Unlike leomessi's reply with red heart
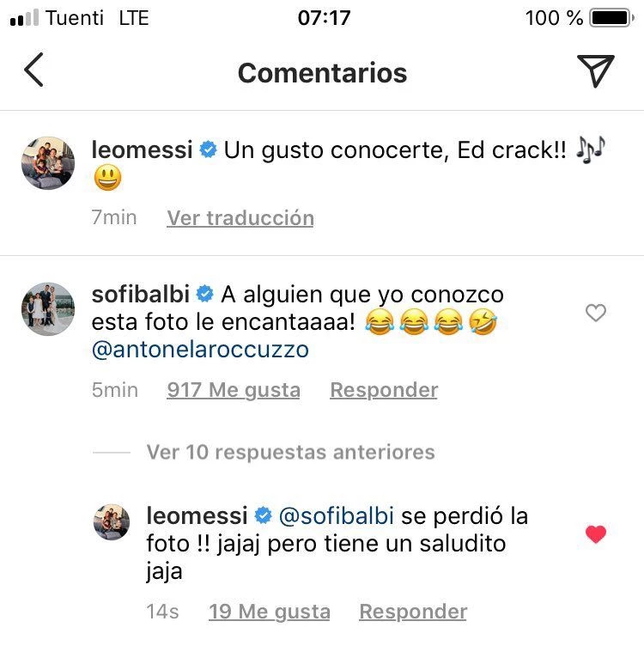 tap(595, 534)
